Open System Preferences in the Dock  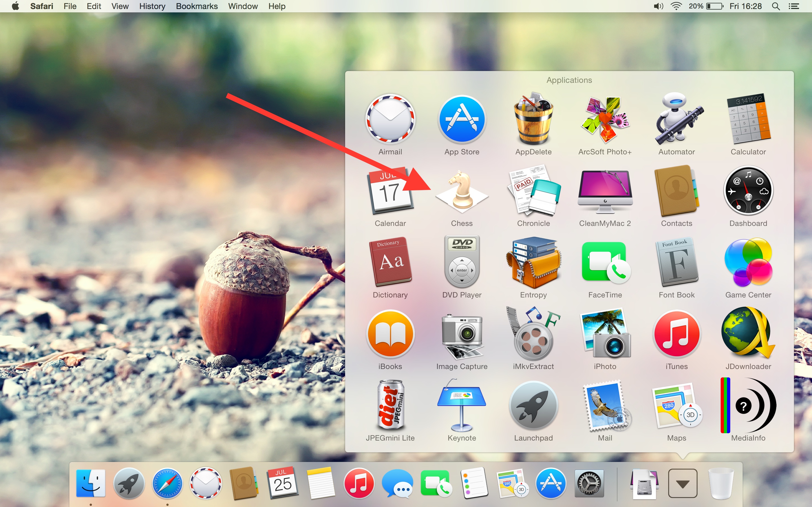pos(589,484)
